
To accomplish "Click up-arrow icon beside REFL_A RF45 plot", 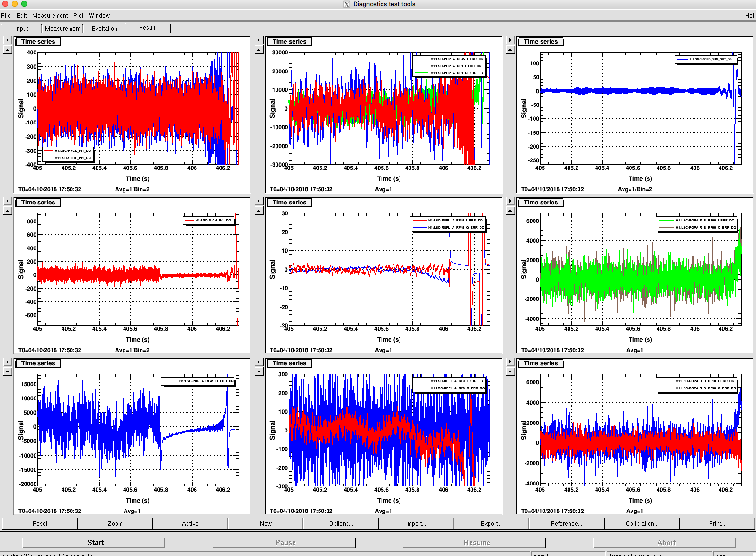I will point(259,211).
